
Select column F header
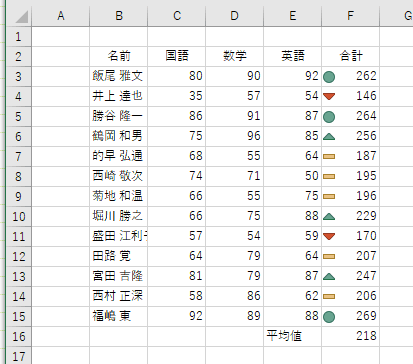pyautogui.click(x=351, y=16)
